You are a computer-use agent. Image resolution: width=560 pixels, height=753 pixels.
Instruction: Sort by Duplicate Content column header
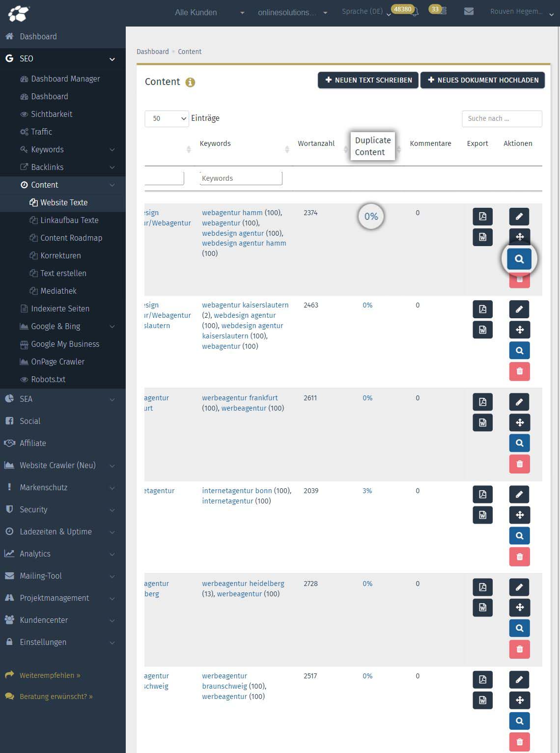373,146
